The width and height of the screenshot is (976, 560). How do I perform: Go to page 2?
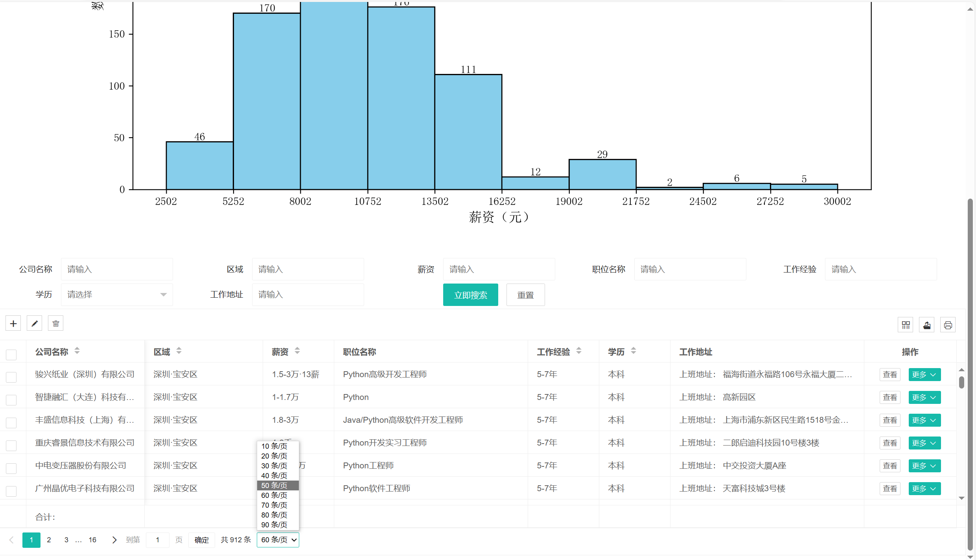tap(49, 540)
